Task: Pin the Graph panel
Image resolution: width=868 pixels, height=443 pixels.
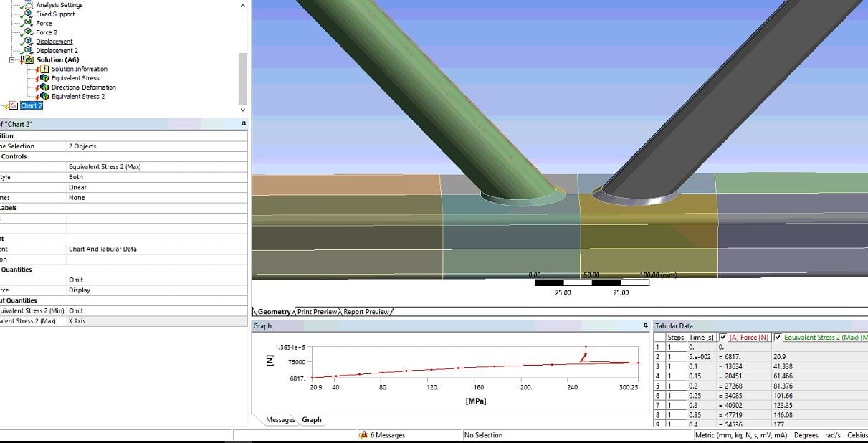Action: click(644, 325)
